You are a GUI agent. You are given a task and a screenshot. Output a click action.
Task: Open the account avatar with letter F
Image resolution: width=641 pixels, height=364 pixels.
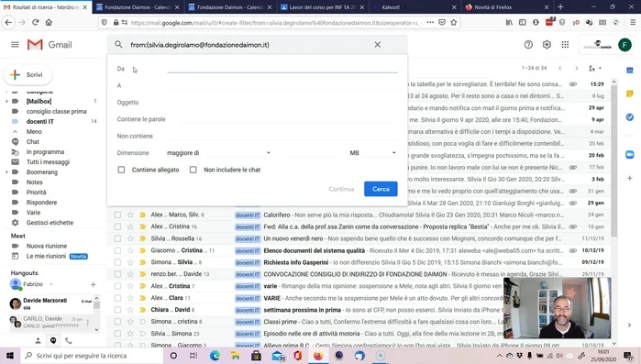tap(624, 45)
